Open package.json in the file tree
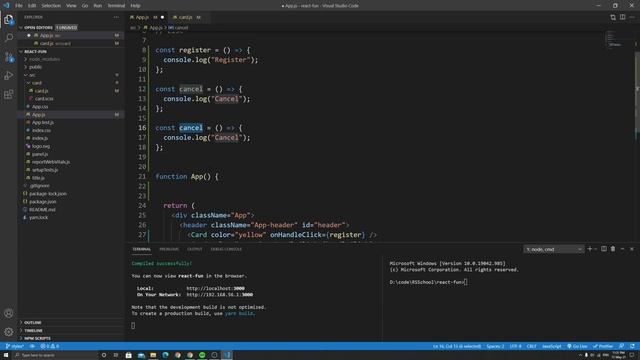The width and height of the screenshot is (640, 360). [x=43, y=202]
